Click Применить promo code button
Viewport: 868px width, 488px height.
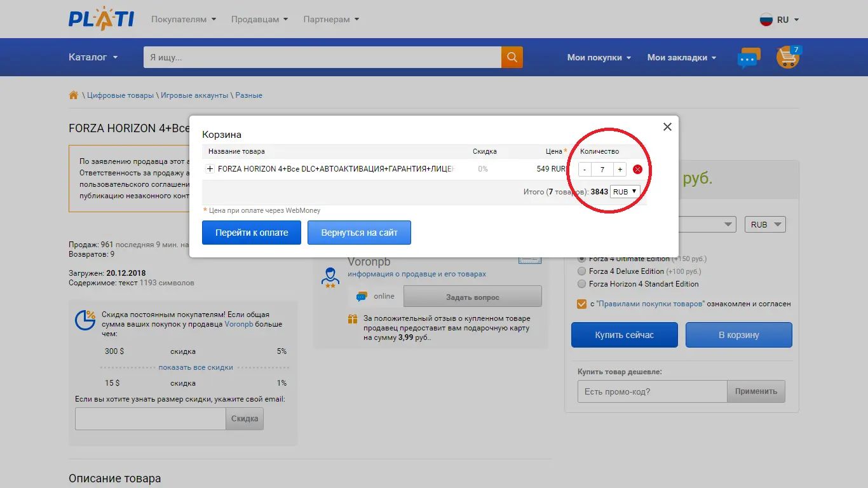pos(756,391)
